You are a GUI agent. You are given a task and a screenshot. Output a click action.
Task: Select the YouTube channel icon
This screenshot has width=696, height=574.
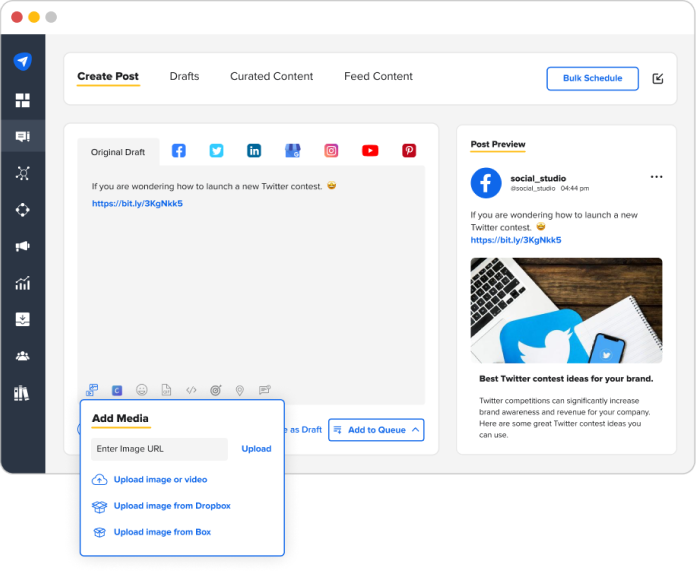click(370, 150)
